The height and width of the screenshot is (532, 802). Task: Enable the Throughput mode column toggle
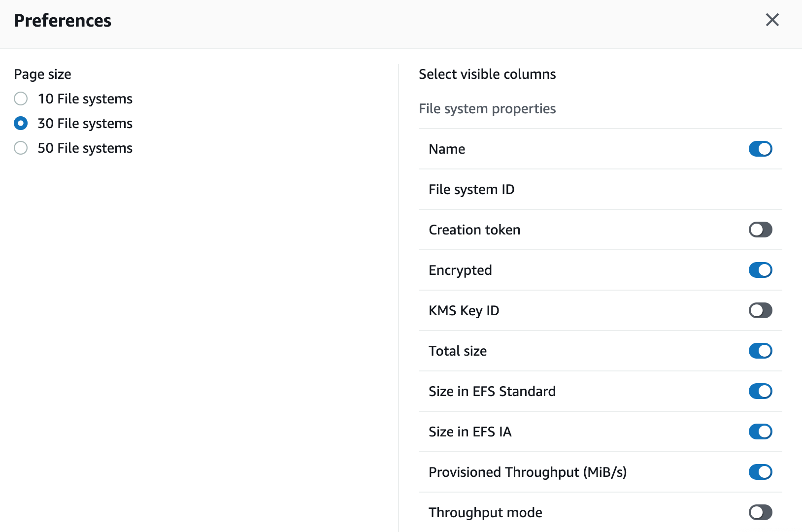point(760,512)
